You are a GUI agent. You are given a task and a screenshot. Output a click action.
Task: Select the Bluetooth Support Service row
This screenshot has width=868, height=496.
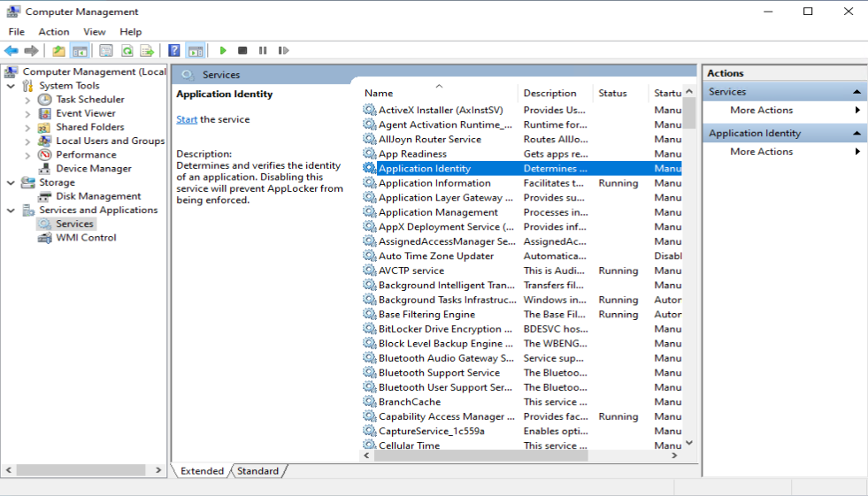coord(522,373)
